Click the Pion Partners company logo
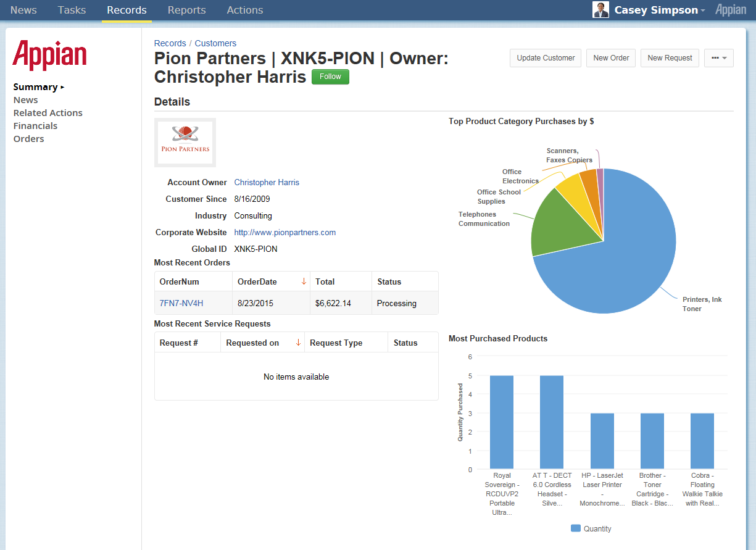This screenshot has width=756, height=550. [185, 143]
